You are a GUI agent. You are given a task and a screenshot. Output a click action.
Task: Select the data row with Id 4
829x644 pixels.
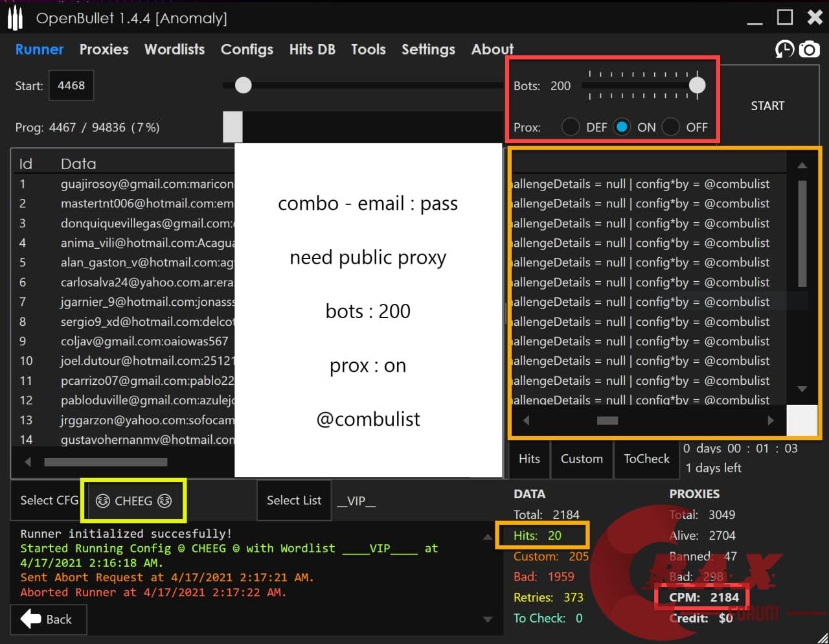click(x=124, y=243)
